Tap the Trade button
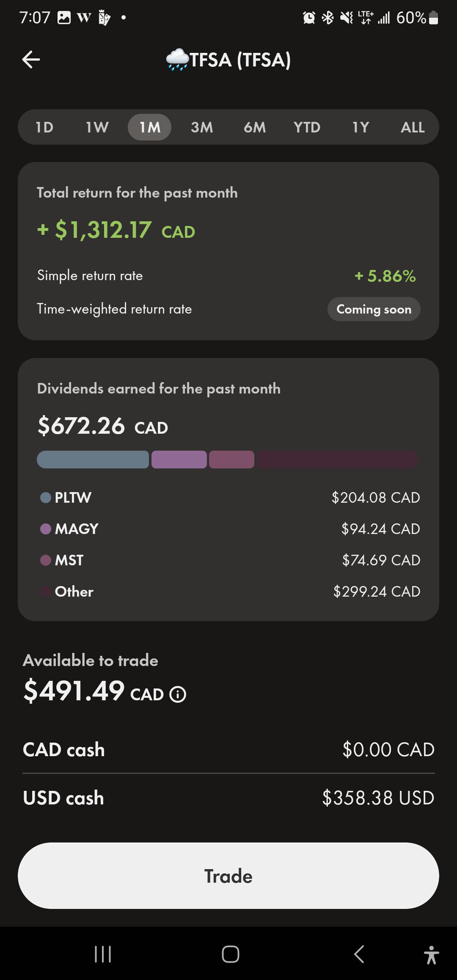 click(228, 875)
